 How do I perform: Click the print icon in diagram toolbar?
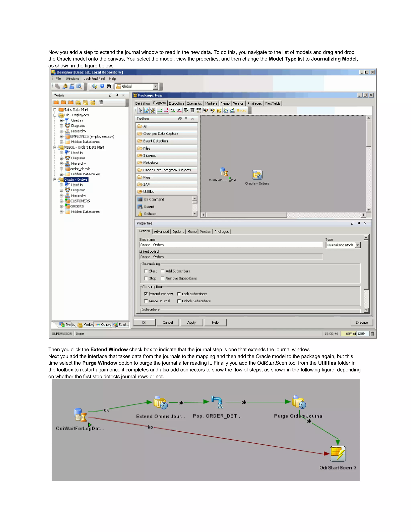(x=226, y=110)
